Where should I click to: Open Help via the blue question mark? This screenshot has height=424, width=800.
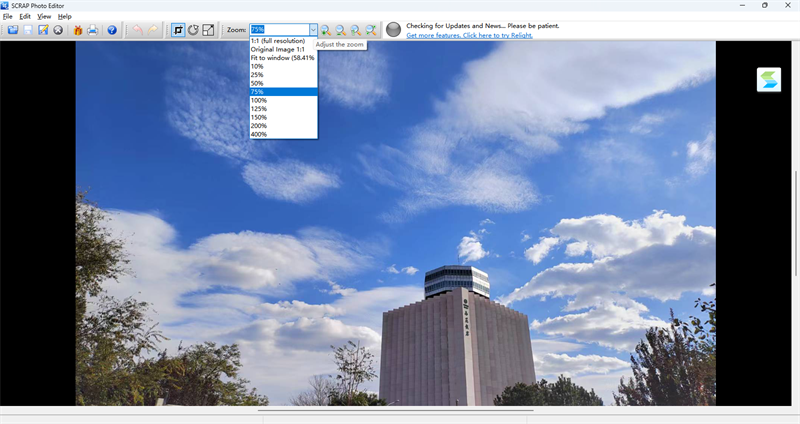(112, 30)
